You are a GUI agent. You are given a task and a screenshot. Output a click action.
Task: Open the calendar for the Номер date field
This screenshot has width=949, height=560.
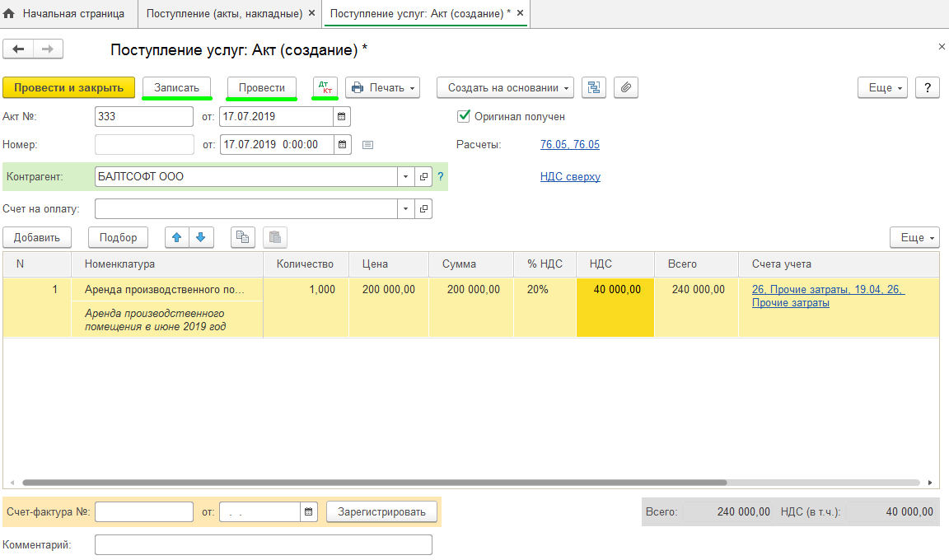(x=343, y=145)
